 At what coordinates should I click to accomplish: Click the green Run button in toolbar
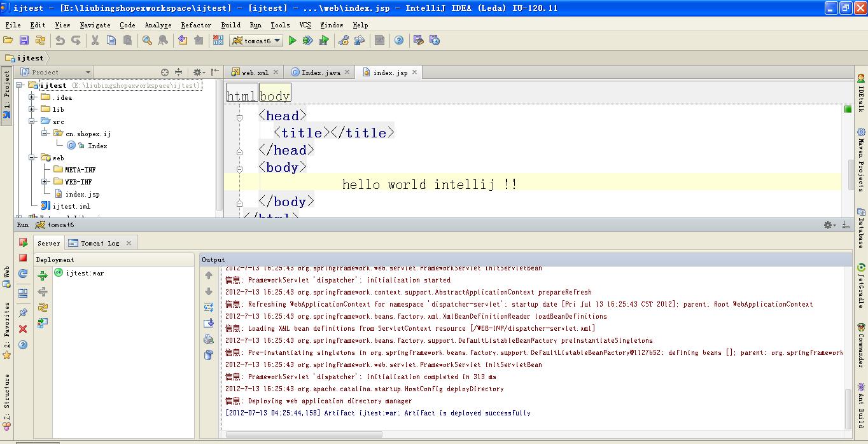(292, 41)
